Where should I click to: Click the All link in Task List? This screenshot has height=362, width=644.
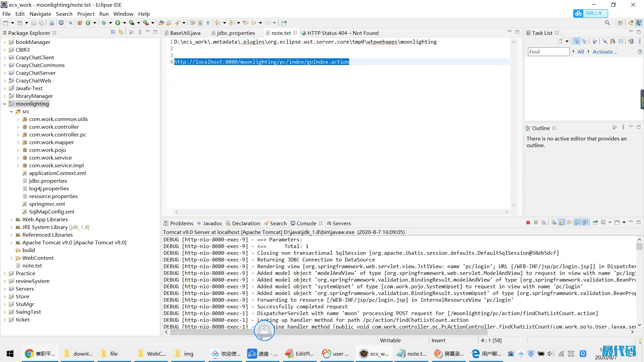click(581, 52)
